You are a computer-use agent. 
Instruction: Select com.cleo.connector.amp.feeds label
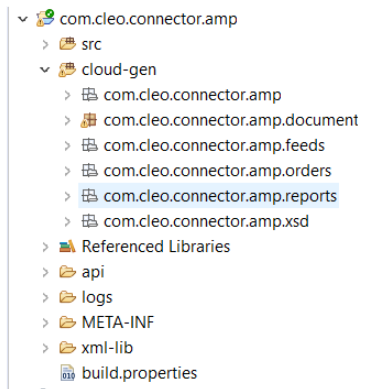click(214, 146)
